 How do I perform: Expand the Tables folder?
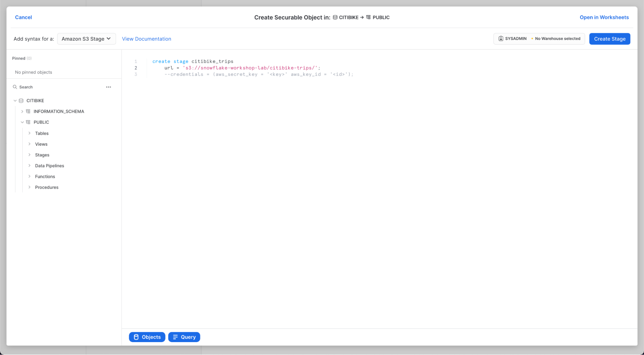point(29,133)
